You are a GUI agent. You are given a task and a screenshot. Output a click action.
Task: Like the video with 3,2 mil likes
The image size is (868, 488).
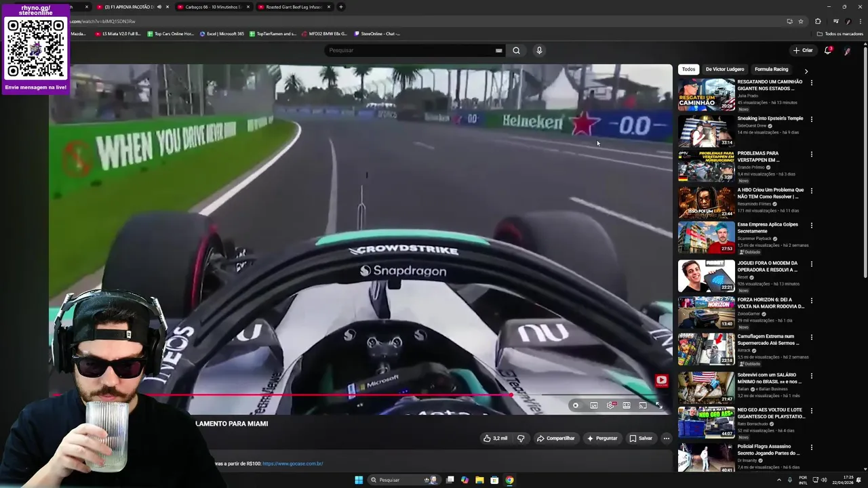495,439
